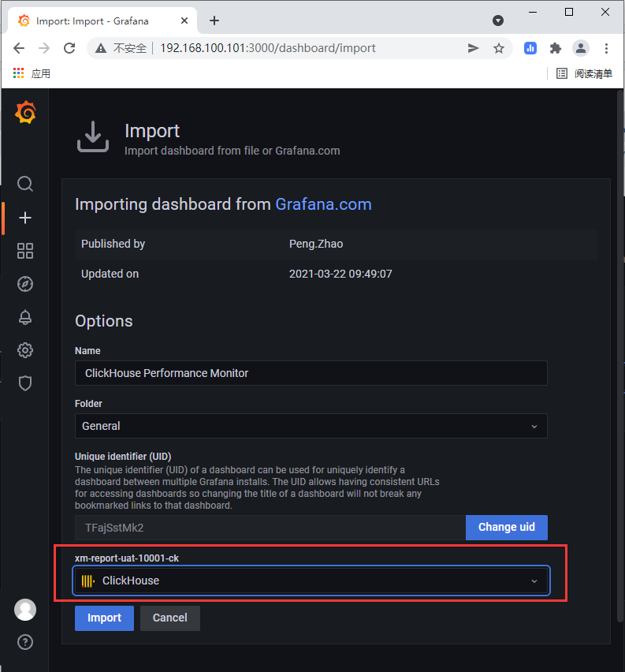Open the Dashboards grid icon
This screenshot has width=625, height=672.
(x=25, y=251)
